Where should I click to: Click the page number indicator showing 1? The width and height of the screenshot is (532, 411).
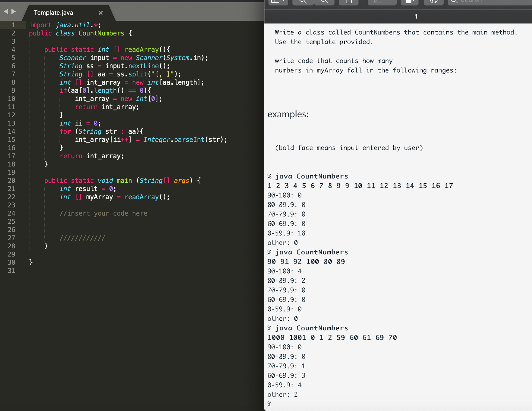416,16
